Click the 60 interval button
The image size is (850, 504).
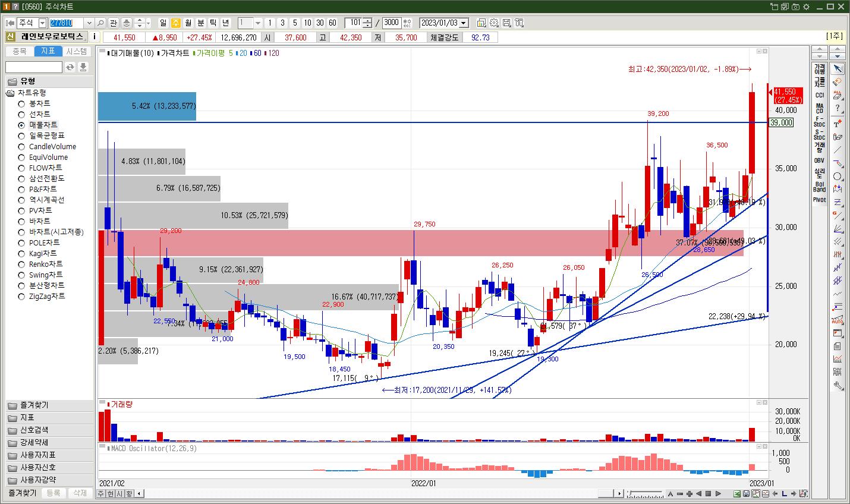(332, 23)
